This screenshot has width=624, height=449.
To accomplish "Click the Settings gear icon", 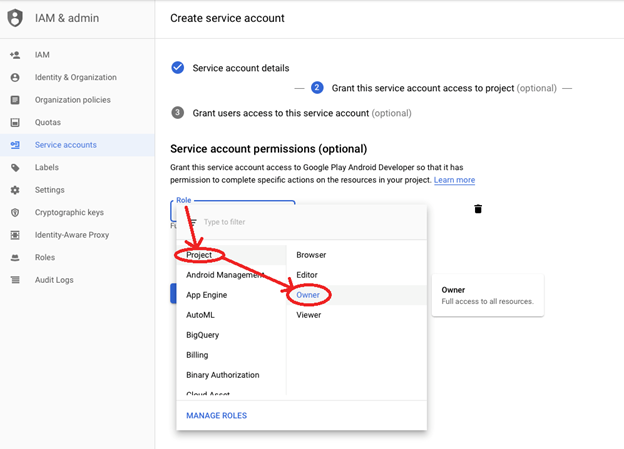I will [x=15, y=190].
